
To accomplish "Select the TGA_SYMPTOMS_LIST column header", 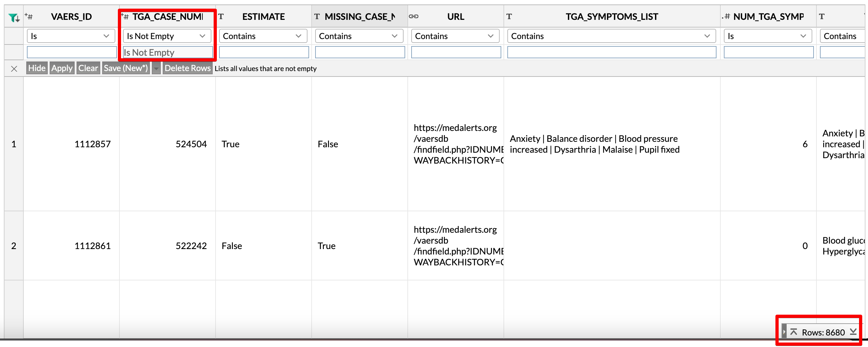I will [612, 17].
